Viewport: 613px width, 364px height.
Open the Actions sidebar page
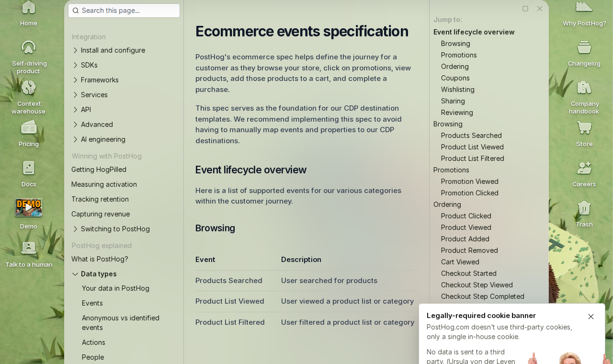(93, 342)
